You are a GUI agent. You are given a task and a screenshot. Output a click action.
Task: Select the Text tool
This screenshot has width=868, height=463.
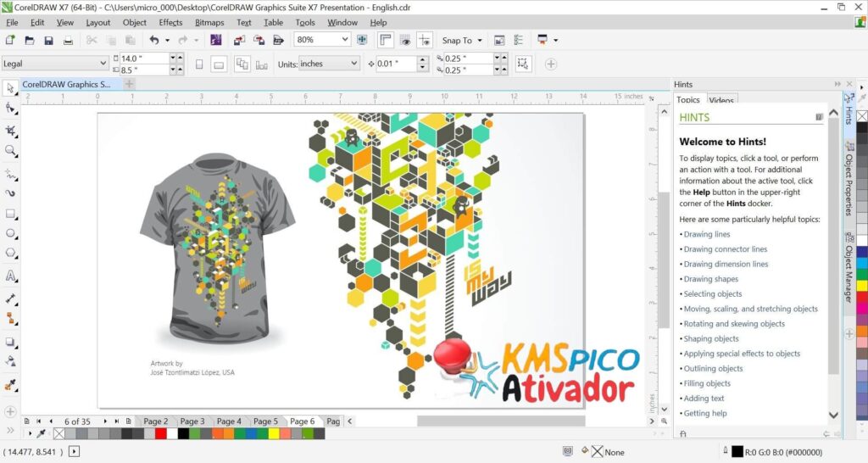tap(10, 276)
